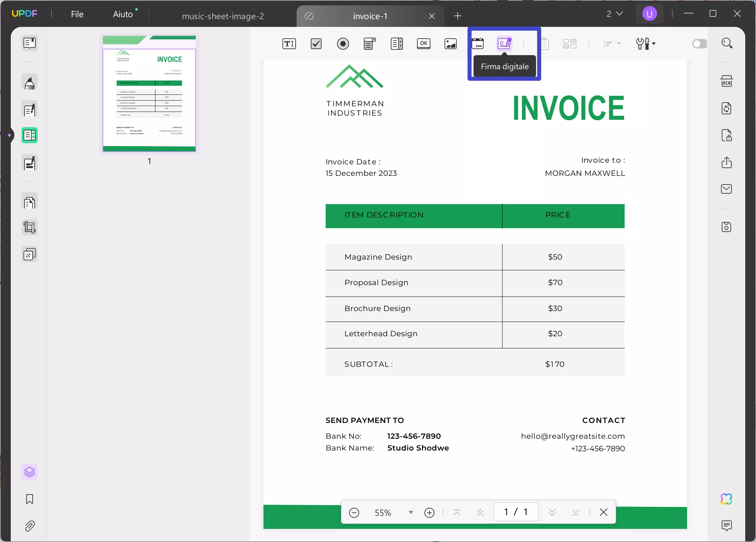Screen dimensions: 756x542
Task: Zoom out with the minus button
Action: pyautogui.click(x=354, y=512)
